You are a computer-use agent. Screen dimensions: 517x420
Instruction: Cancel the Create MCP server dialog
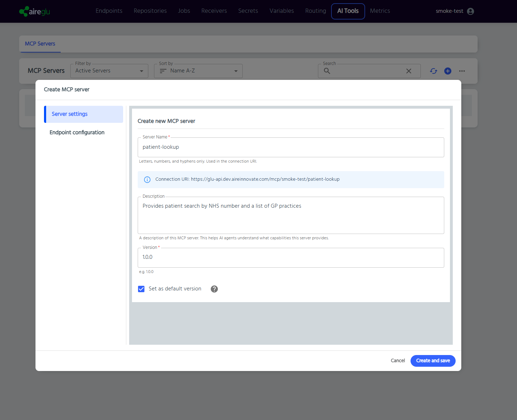(397, 361)
